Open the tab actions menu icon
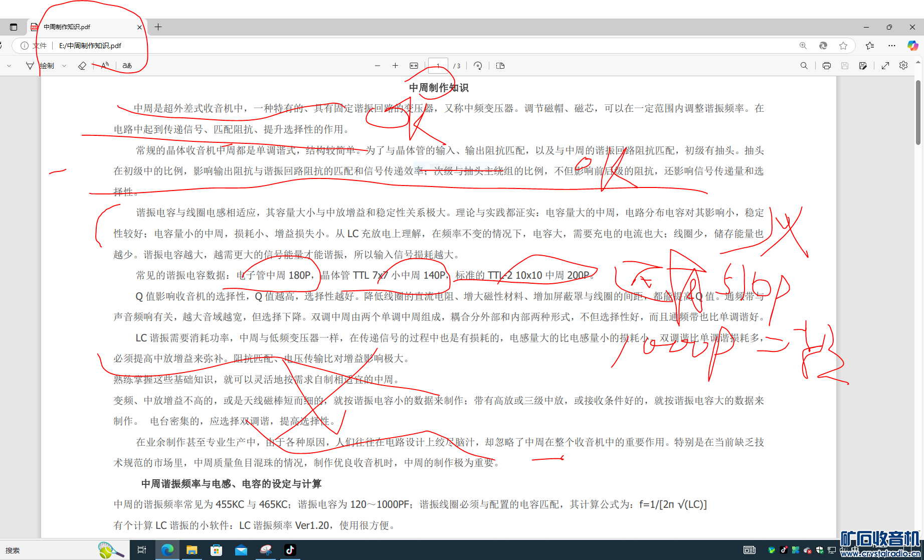 14,27
